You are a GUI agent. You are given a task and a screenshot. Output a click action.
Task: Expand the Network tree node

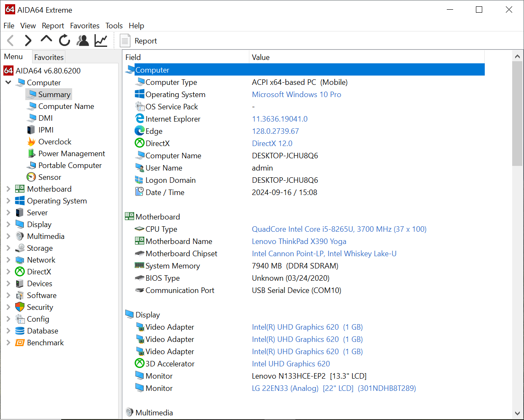(x=8, y=260)
